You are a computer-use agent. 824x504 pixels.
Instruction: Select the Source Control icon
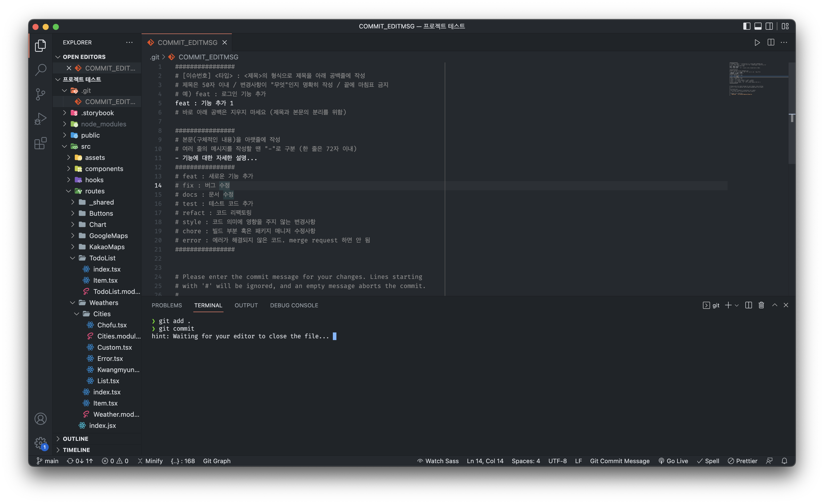pyautogui.click(x=41, y=95)
